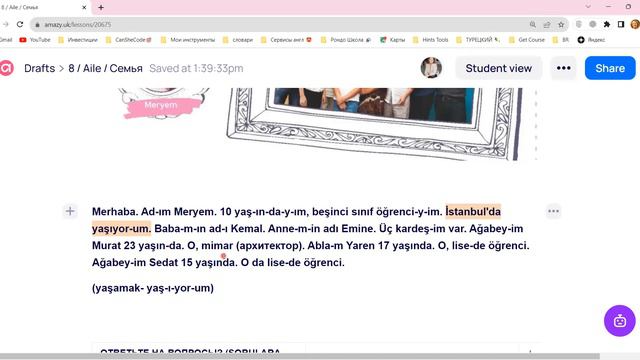Screen dimensions: 640x360
Task: Open the Hints Tools bookmark folder
Action: point(431,40)
